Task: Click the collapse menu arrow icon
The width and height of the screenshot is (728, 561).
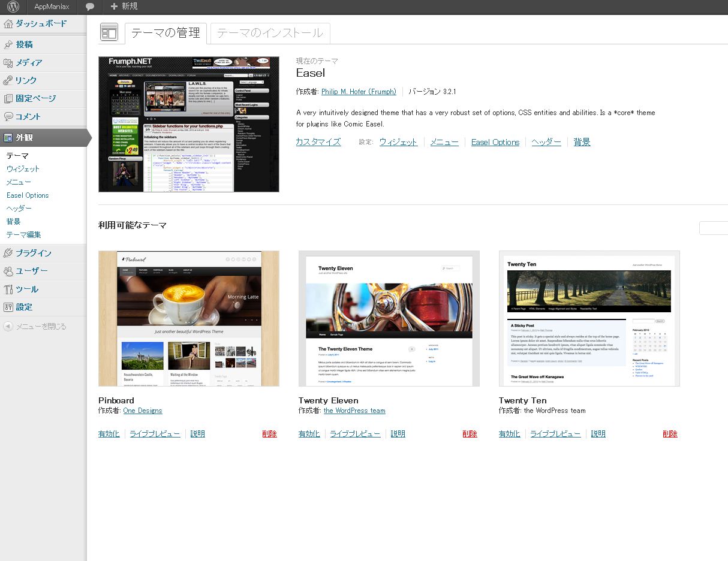Action: click(8, 327)
